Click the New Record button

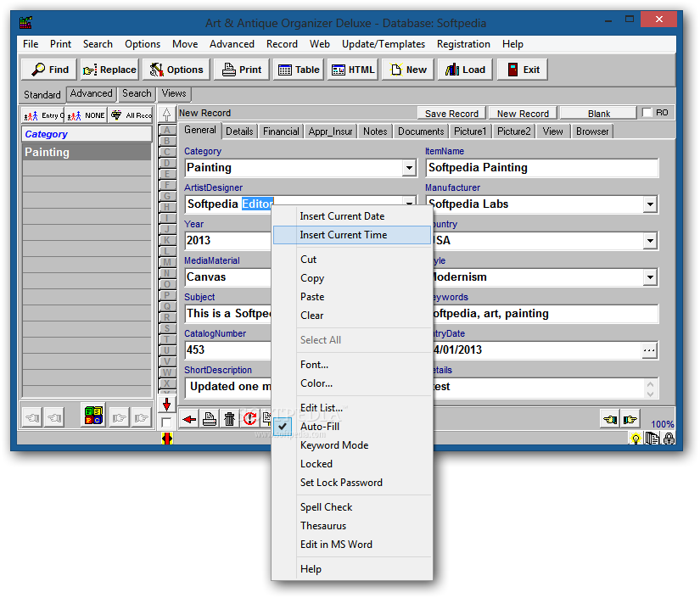click(523, 114)
